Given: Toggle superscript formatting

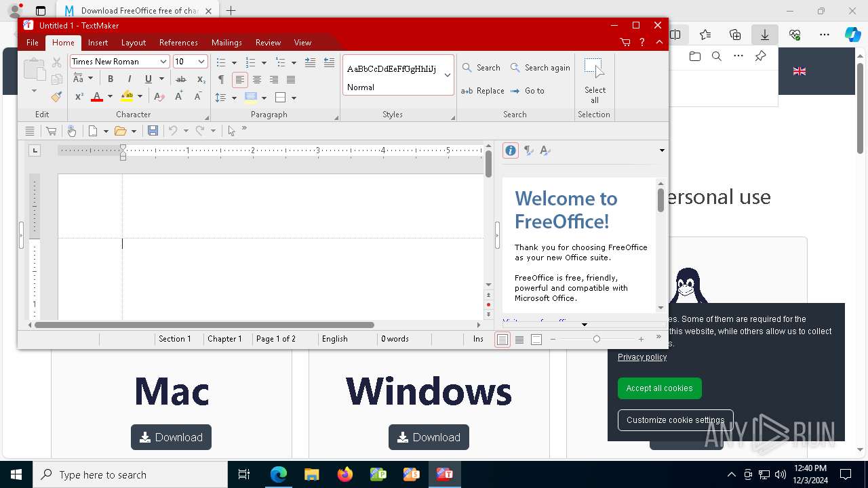Looking at the screenshot, I should click(x=79, y=97).
